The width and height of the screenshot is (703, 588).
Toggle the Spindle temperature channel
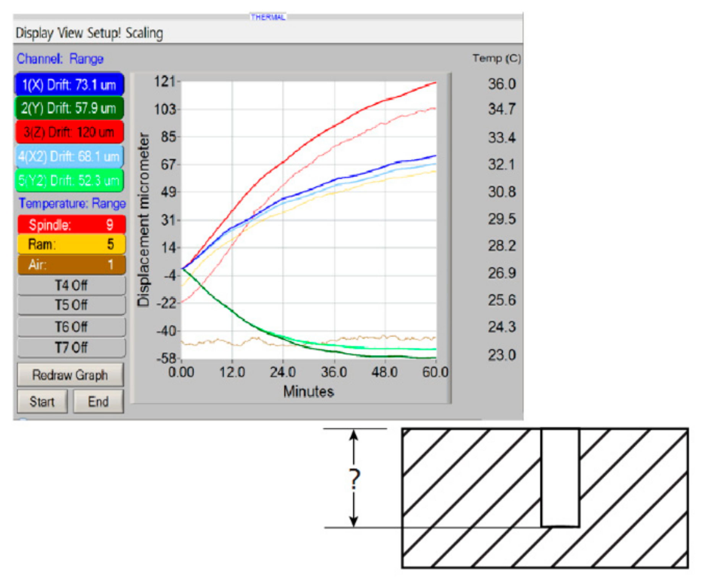tap(71, 225)
